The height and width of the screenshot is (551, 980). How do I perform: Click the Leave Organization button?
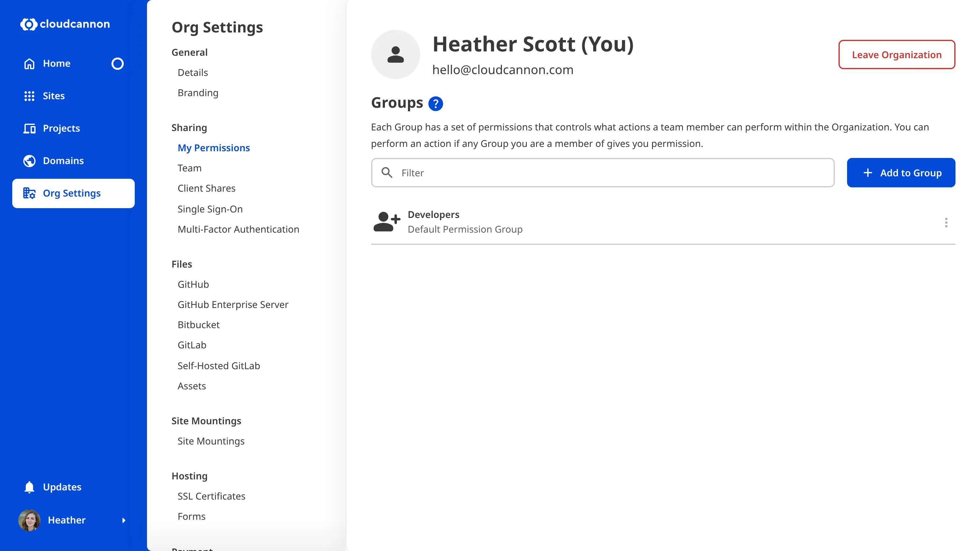pyautogui.click(x=897, y=54)
